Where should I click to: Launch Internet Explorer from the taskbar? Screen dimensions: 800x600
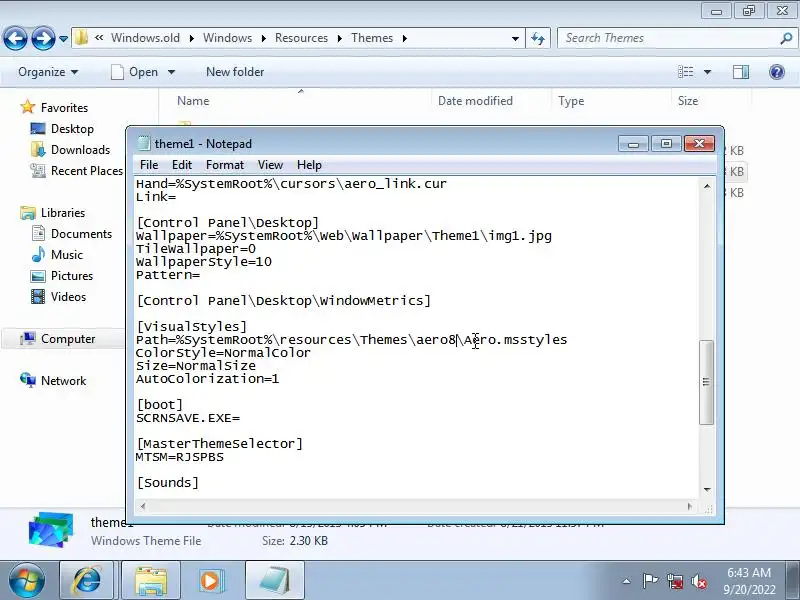(x=87, y=580)
